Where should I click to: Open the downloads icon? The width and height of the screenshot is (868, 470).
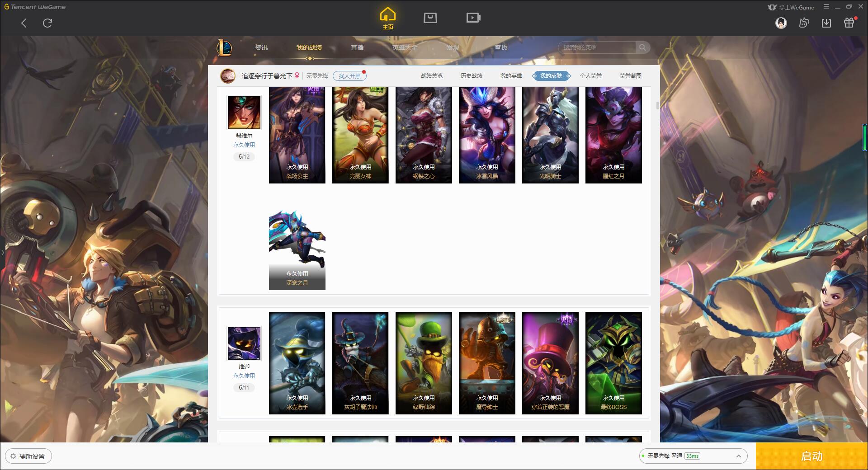pyautogui.click(x=826, y=23)
